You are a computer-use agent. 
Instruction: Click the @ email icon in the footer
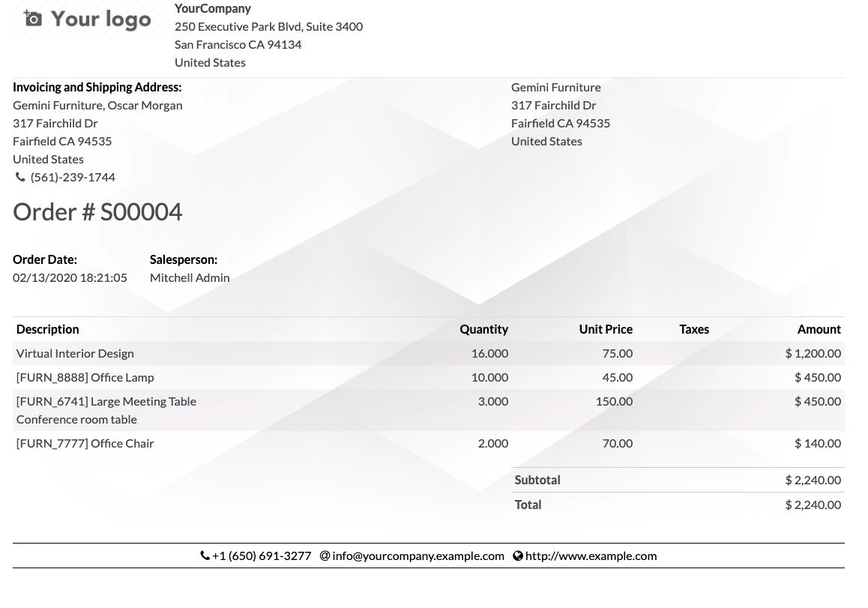(x=325, y=556)
